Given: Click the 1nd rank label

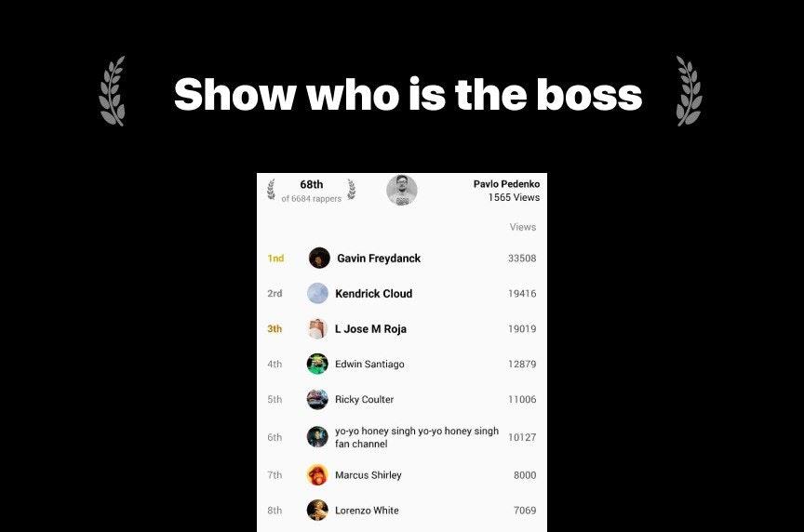Looking at the screenshot, I should pyautogui.click(x=275, y=259).
